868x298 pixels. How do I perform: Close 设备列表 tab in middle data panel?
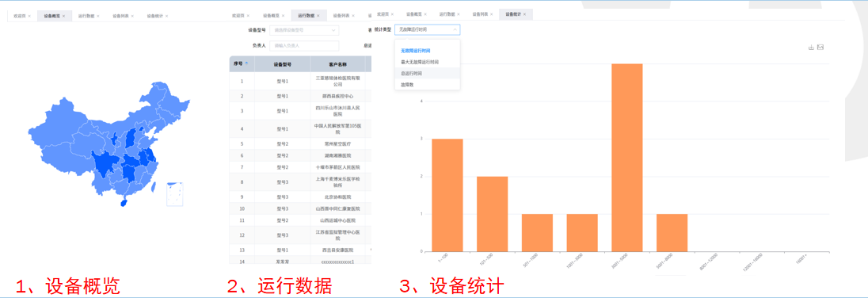coord(352,16)
